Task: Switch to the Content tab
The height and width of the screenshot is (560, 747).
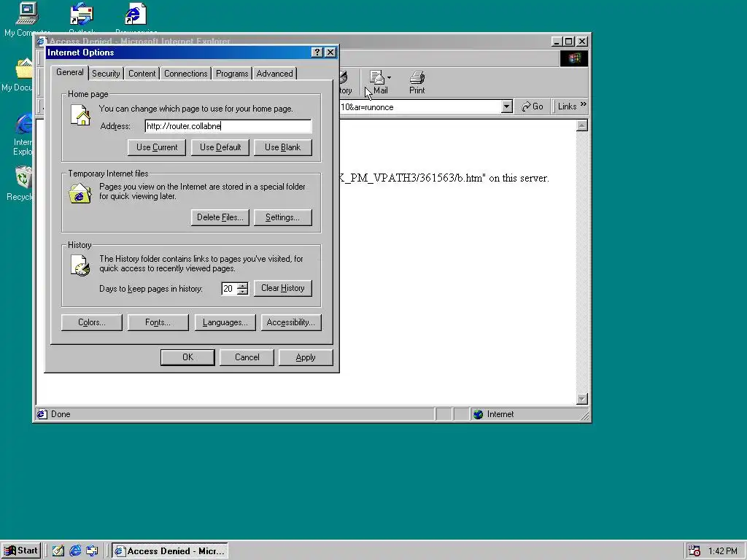Action: [142, 74]
